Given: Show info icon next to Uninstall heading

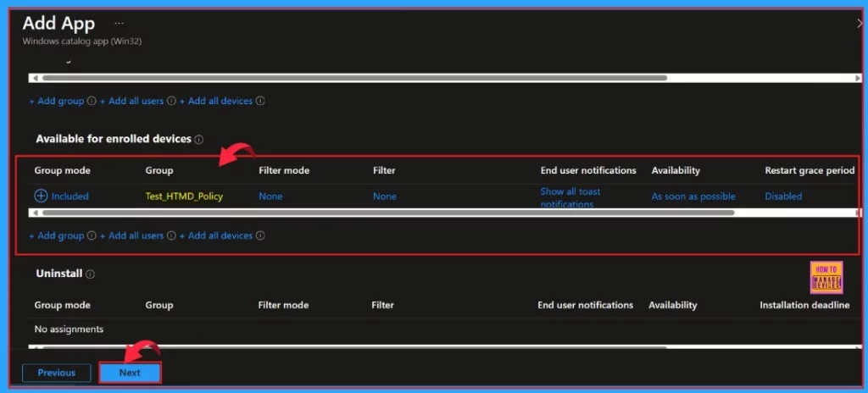Looking at the screenshot, I should pyautogui.click(x=90, y=274).
